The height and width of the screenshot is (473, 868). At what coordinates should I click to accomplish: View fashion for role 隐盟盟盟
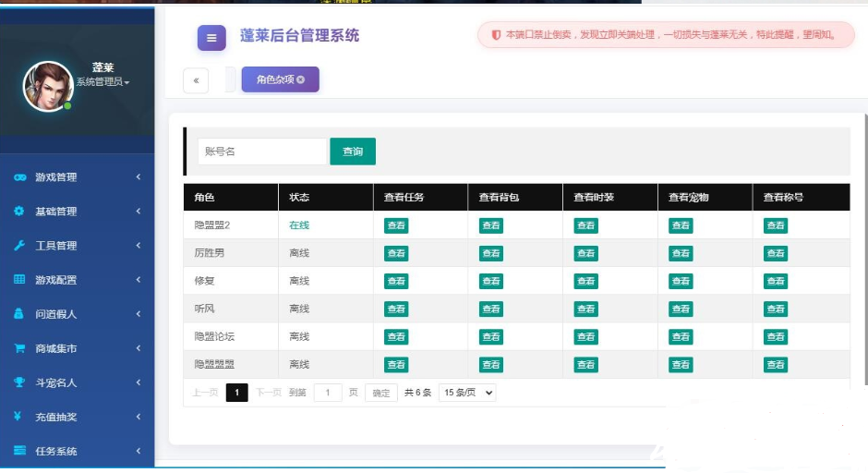(x=585, y=364)
